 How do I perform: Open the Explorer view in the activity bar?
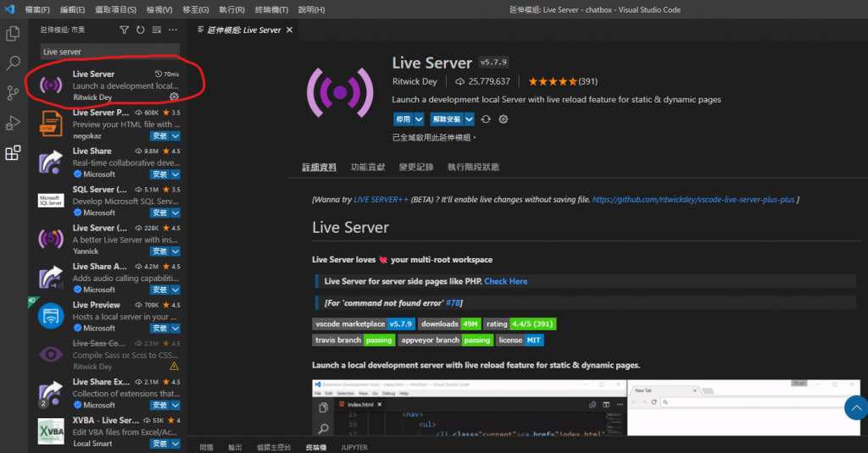coord(13,34)
